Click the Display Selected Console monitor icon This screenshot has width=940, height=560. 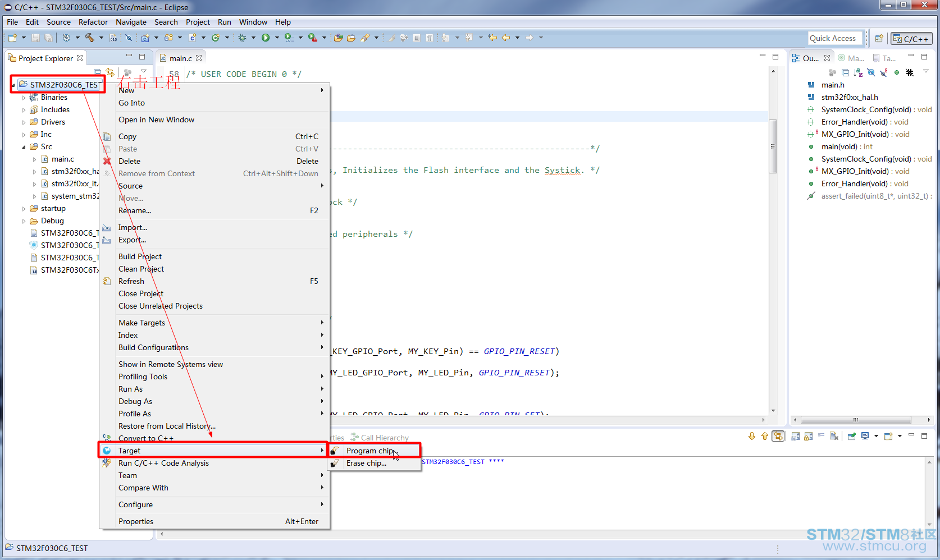[x=865, y=436]
